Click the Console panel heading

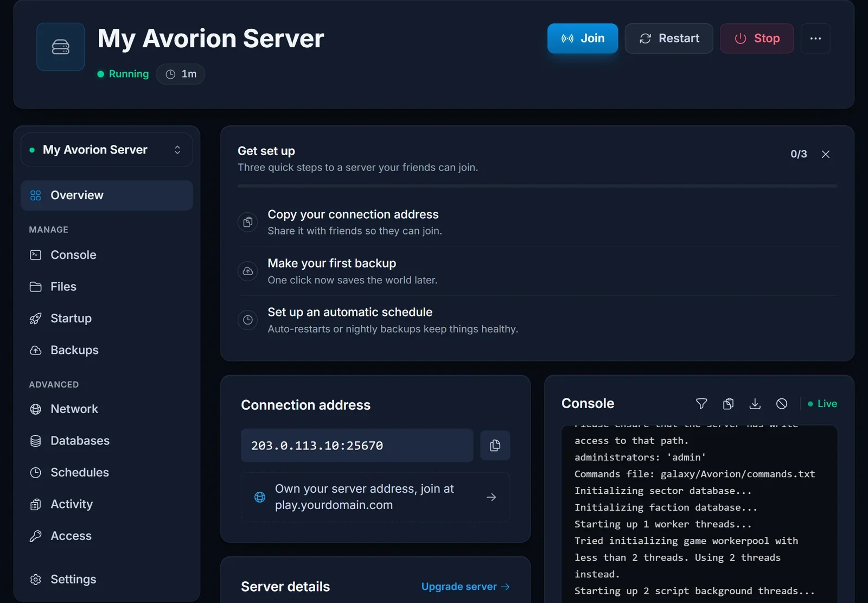point(588,403)
